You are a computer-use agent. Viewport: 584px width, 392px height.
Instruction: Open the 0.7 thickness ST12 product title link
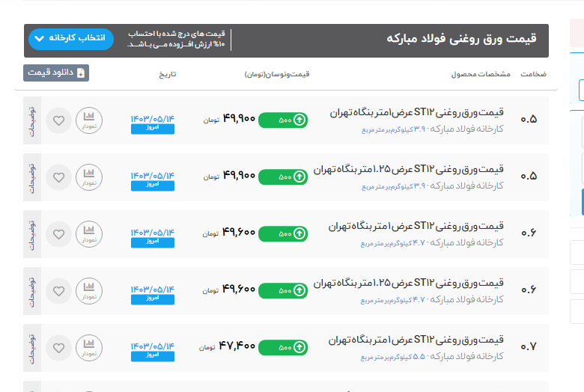[x=416, y=340]
